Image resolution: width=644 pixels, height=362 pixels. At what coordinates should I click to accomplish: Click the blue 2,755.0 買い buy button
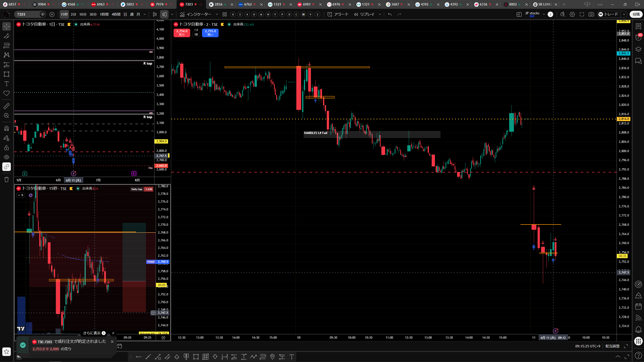pyautogui.click(x=210, y=33)
